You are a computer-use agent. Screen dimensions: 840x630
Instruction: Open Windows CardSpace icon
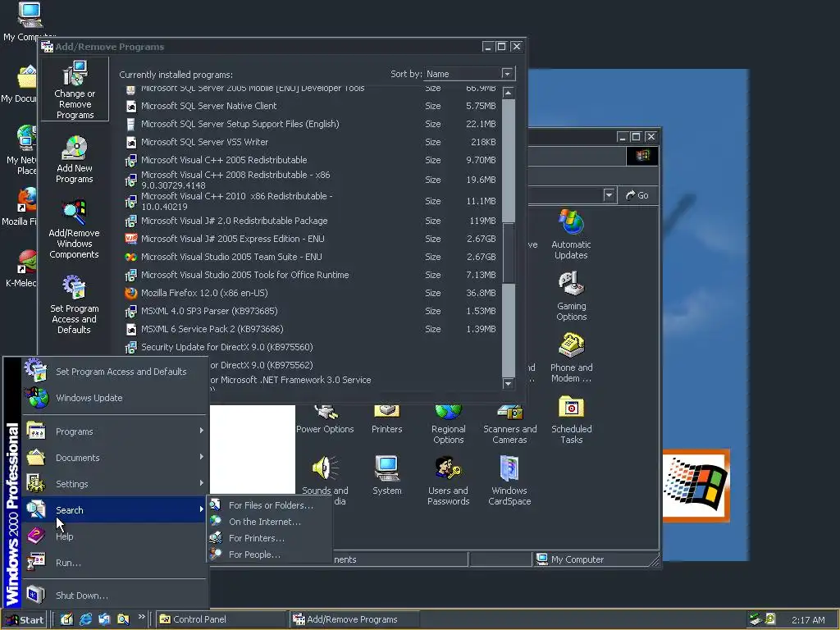(x=509, y=481)
